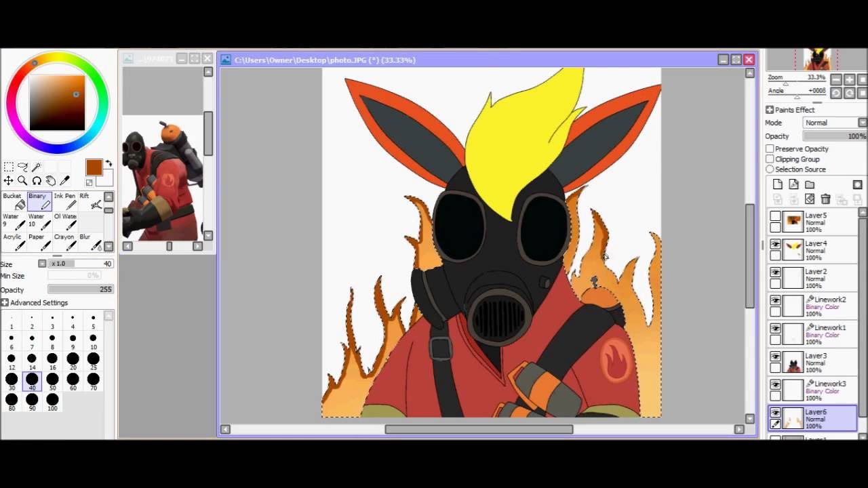The image size is (868, 488).
Task: Select the rectangular Selection tool
Action: 8,167
